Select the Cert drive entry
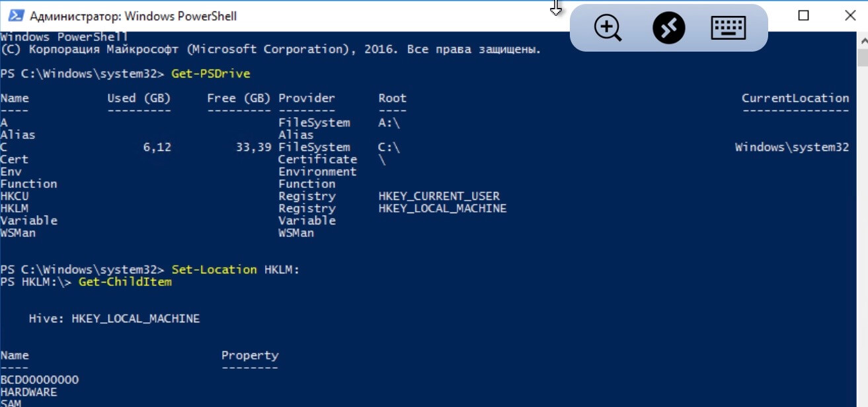 (15, 159)
